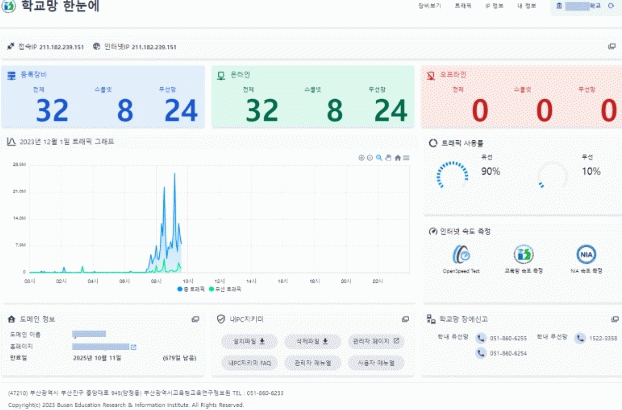Launch the NIA speed test icon
This screenshot has width=622, height=410.
[586, 254]
